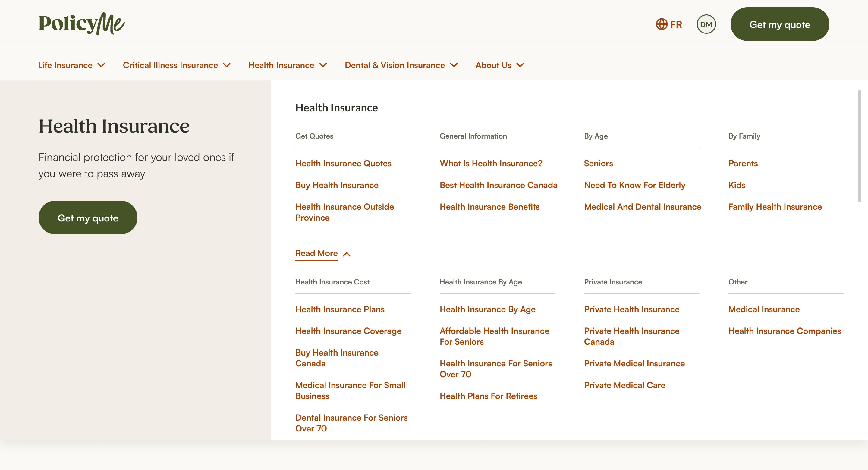The height and width of the screenshot is (470, 868).
Task: Open Buy Health Insurance Canada link
Action: tap(337, 358)
